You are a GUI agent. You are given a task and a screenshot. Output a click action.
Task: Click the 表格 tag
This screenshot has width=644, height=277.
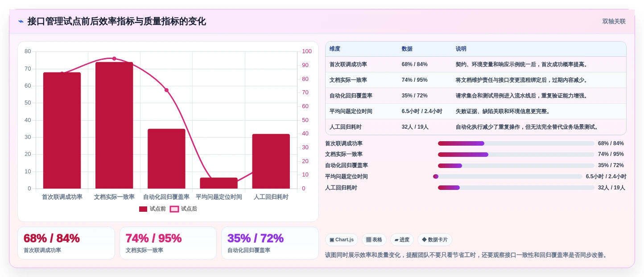(x=374, y=239)
